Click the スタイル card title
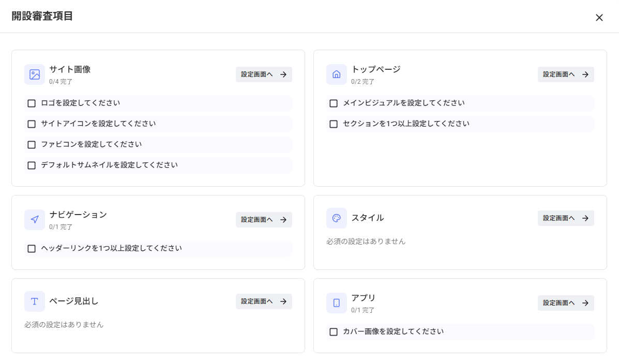This screenshot has width=619, height=364. [368, 218]
